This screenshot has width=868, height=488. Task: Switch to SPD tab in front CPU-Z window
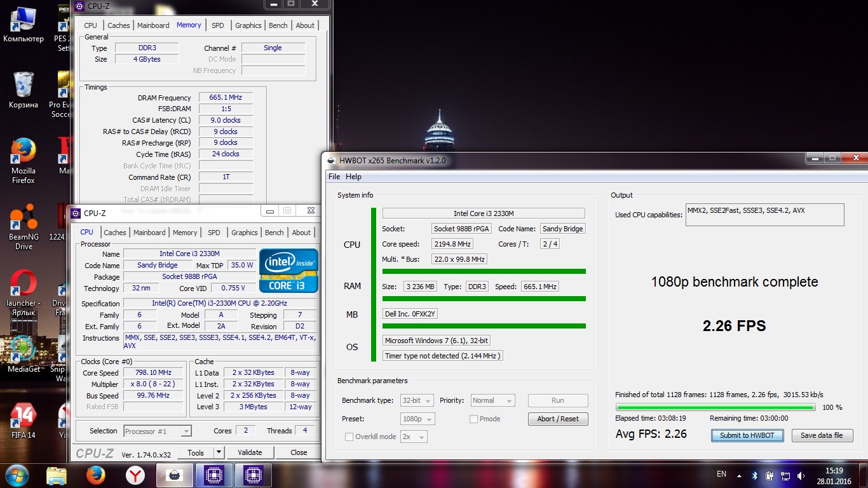[x=214, y=233]
